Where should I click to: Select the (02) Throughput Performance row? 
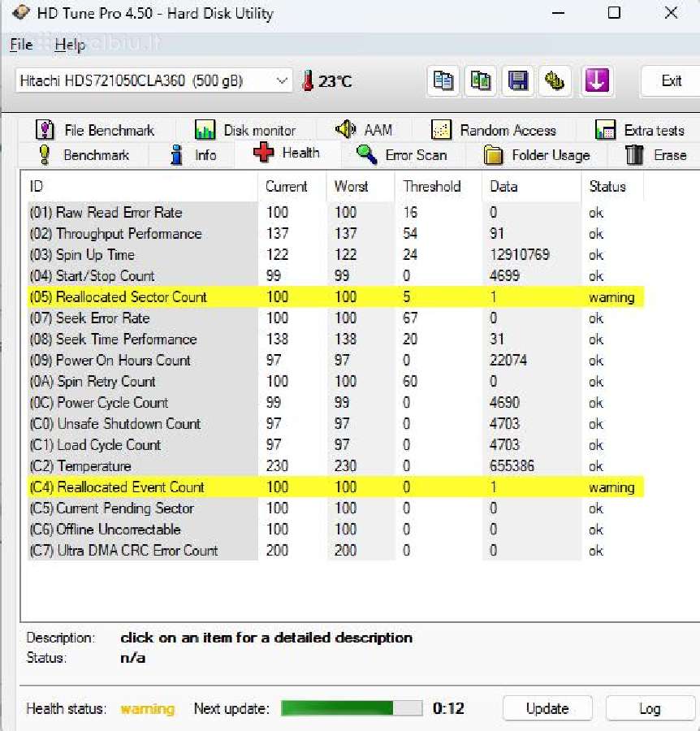pyautogui.click(x=335, y=234)
